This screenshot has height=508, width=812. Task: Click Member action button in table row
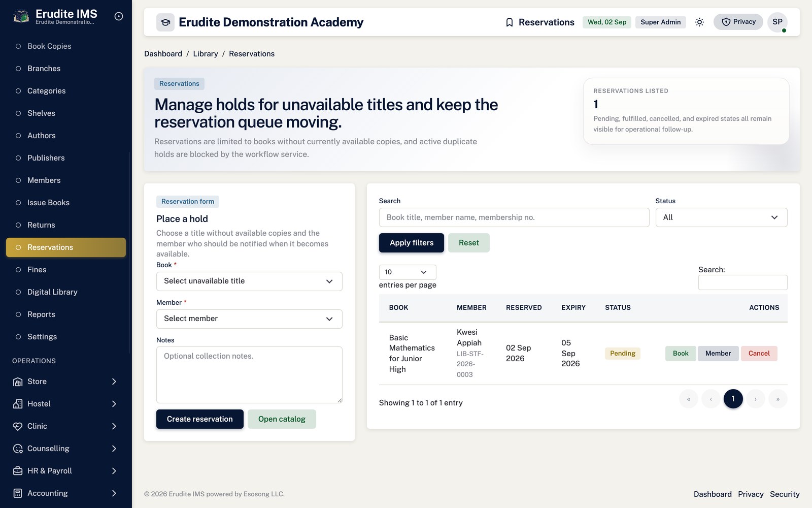(x=718, y=354)
